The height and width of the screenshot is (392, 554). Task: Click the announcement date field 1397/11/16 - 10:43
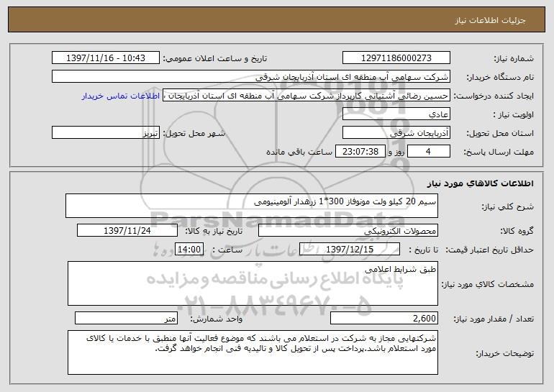tap(106, 58)
